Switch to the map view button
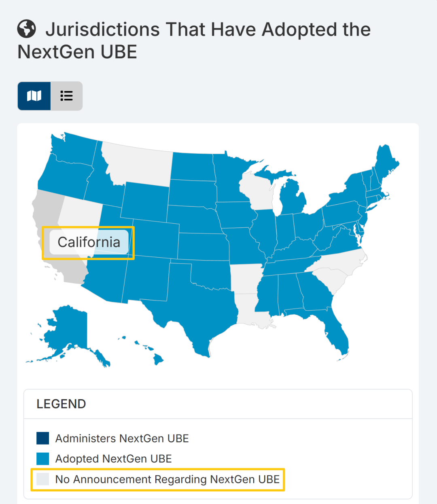Image resolution: width=437 pixels, height=504 pixels. click(x=34, y=96)
